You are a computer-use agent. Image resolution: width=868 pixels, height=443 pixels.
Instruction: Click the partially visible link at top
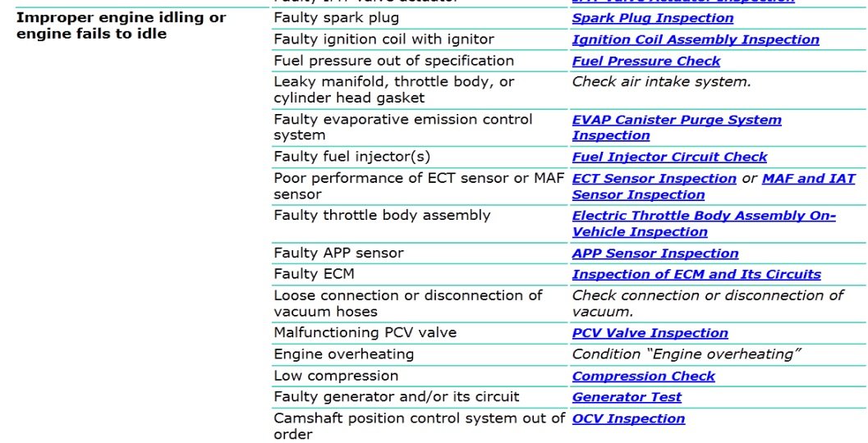pyautogui.click(x=683, y=2)
